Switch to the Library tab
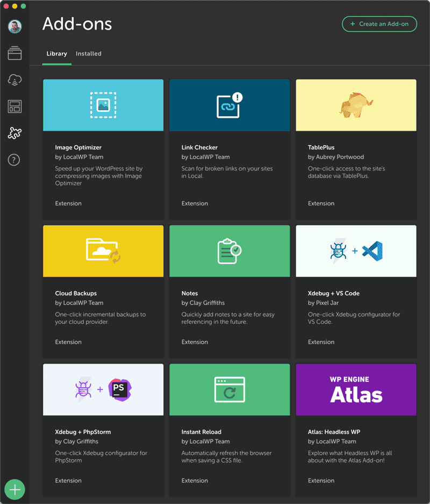Image resolution: width=430 pixels, height=504 pixels. (x=56, y=54)
